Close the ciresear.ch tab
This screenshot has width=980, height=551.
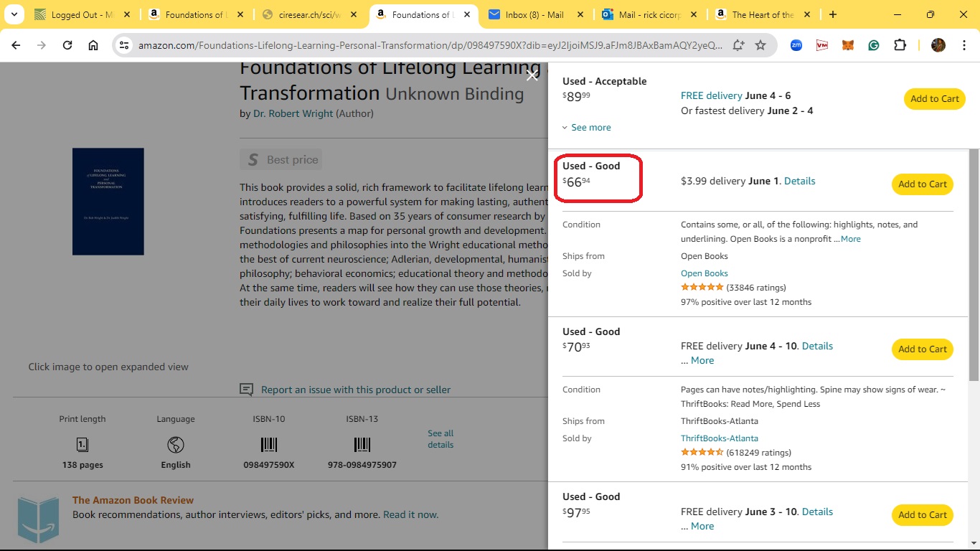click(354, 14)
